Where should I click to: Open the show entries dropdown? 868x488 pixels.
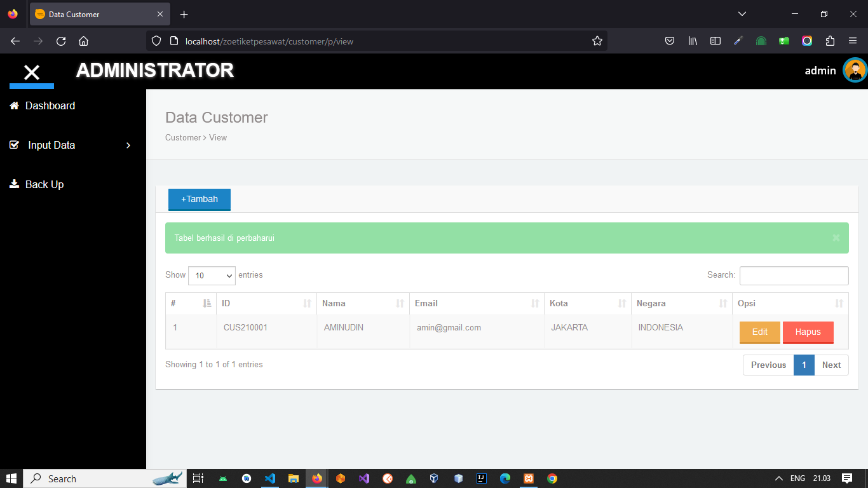point(212,276)
